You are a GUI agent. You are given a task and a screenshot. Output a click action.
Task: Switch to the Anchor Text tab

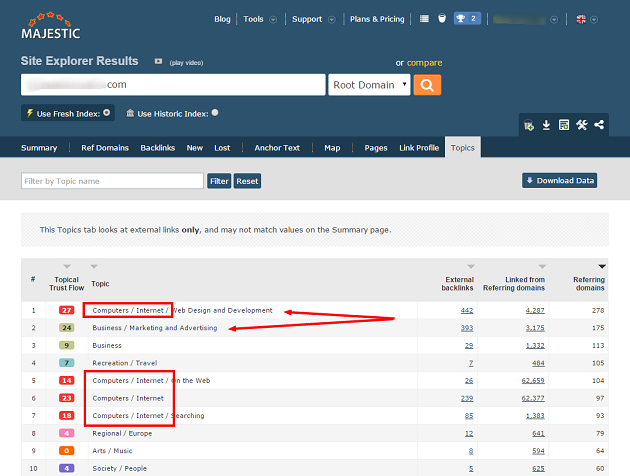coord(277,148)
